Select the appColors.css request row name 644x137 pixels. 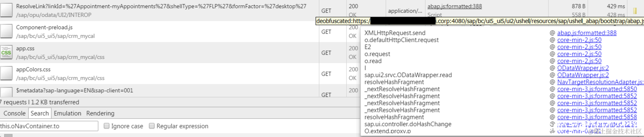(33, 70)
